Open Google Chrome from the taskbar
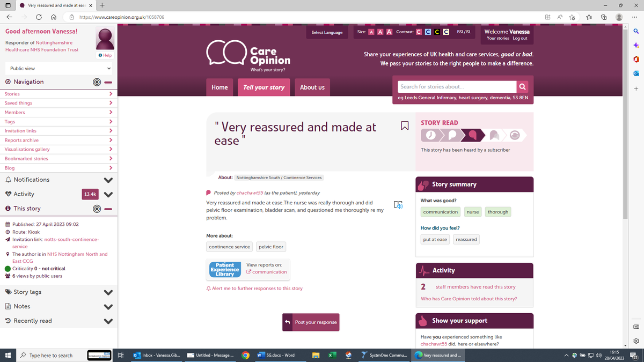 (x=245, y=355)
